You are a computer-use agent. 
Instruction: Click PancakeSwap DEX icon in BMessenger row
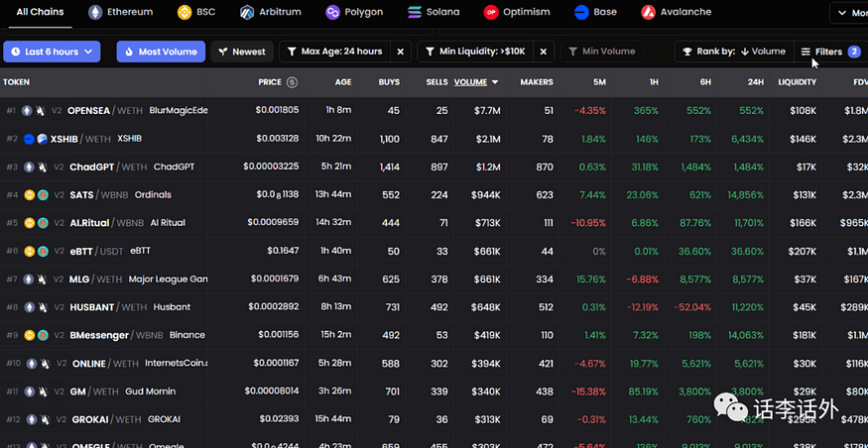click(x=43, y=335)
